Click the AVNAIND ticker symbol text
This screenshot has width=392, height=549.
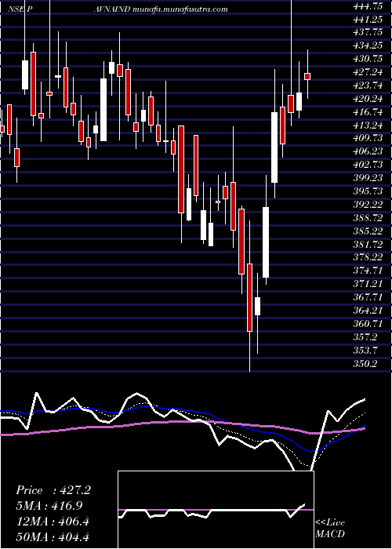coord(113,9)
